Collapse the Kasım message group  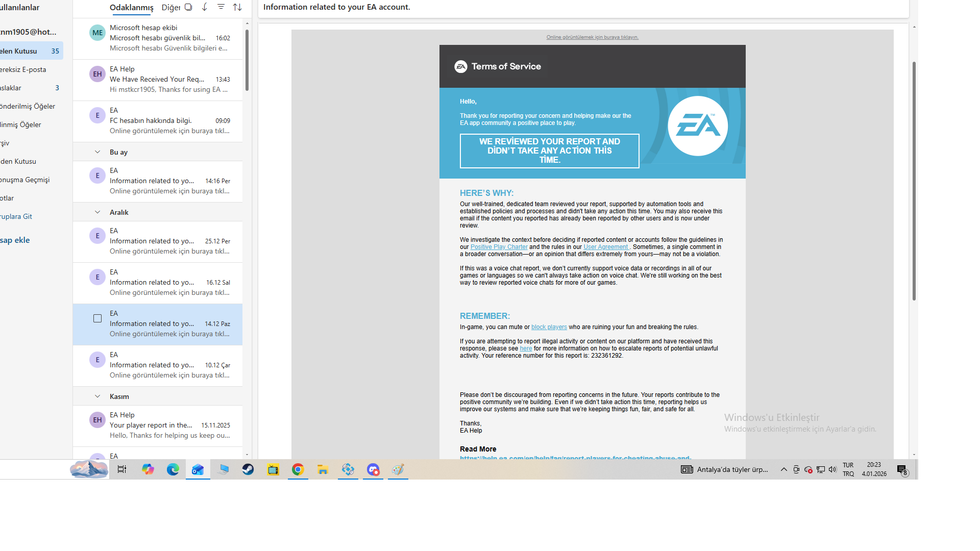pos(97,396)
